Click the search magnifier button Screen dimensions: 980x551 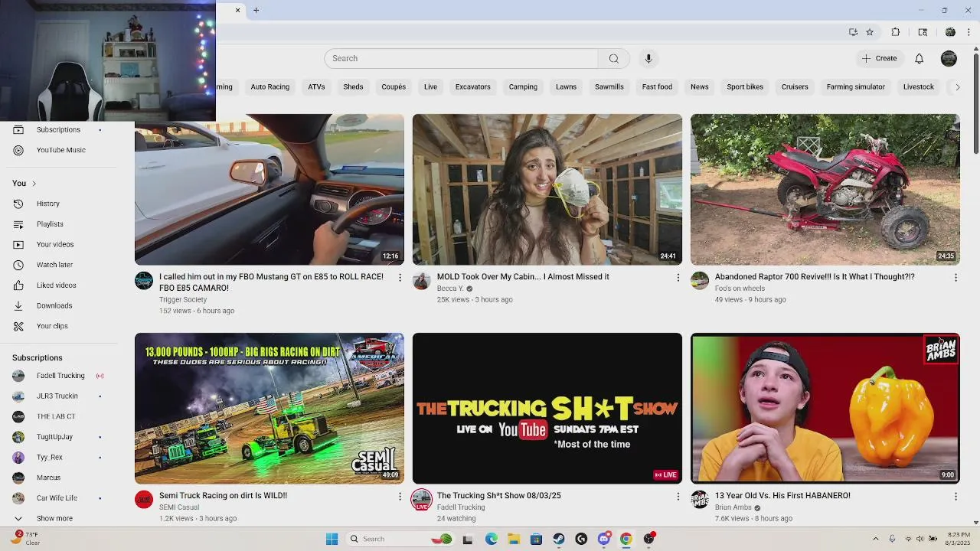click(613, 58)
